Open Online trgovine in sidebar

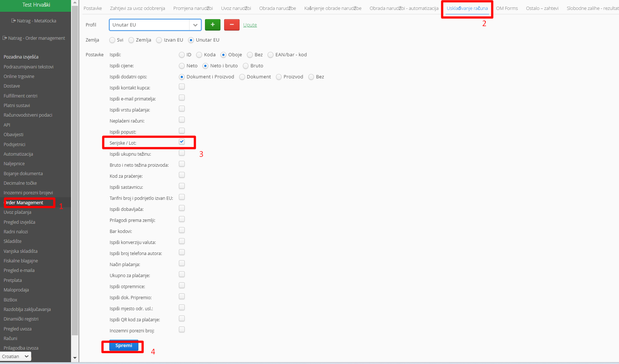point(19,77)
